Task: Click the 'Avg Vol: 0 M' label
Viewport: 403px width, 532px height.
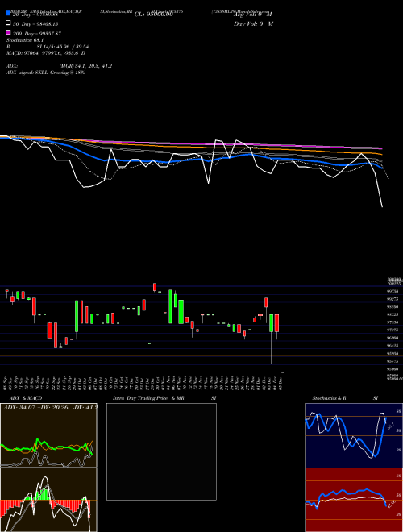Action: click(x=253, y=15)
